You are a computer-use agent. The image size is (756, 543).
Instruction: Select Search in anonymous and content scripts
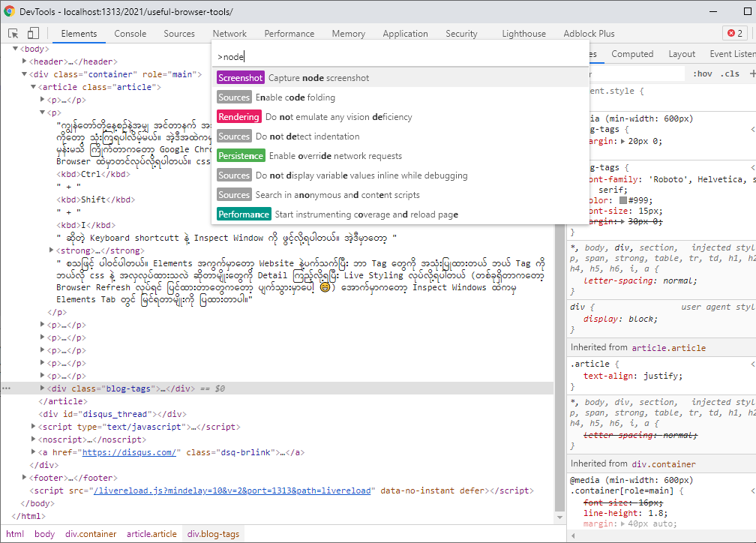click(400, 195)
